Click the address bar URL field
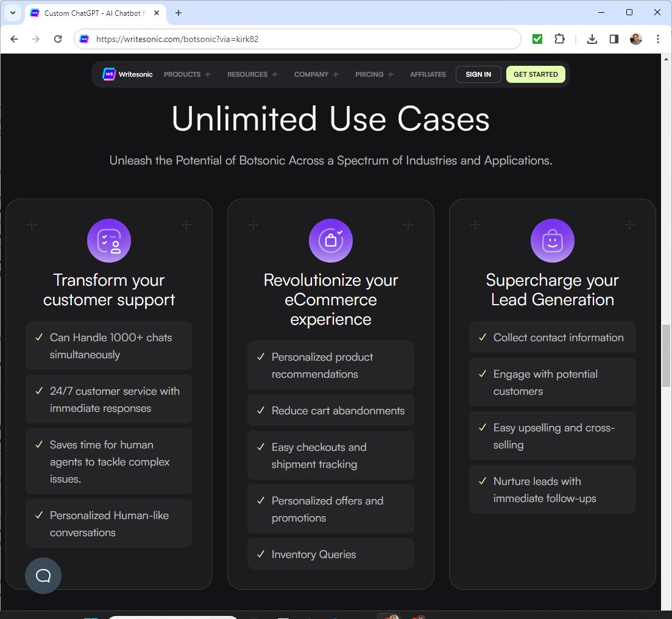The image size is (672, 619). [297, 39]
